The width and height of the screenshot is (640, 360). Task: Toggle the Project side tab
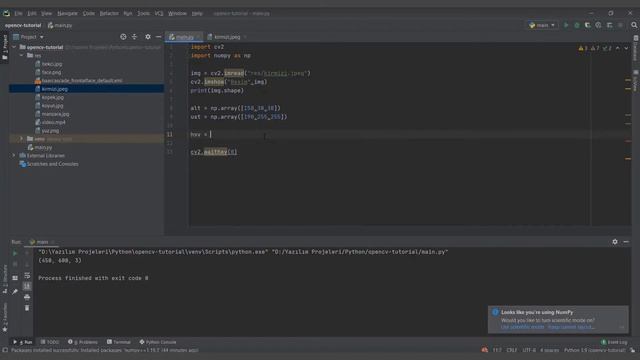pos(5,47)
